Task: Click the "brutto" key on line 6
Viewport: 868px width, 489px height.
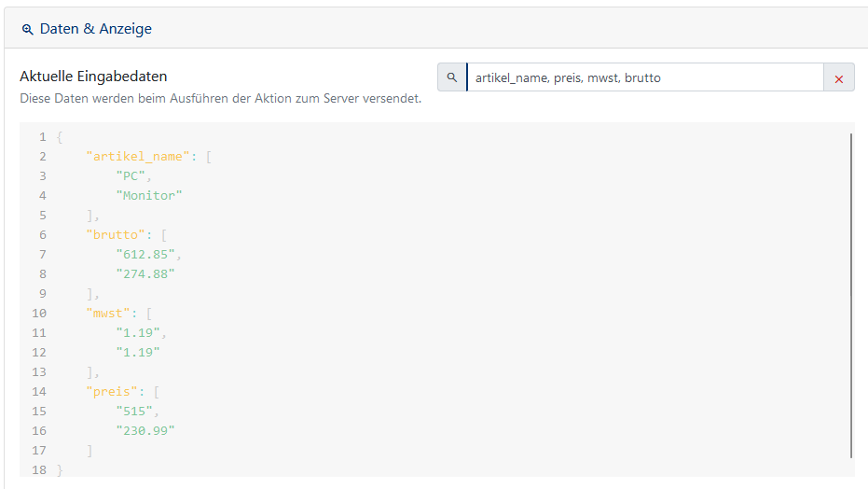Action: (116, 235)
